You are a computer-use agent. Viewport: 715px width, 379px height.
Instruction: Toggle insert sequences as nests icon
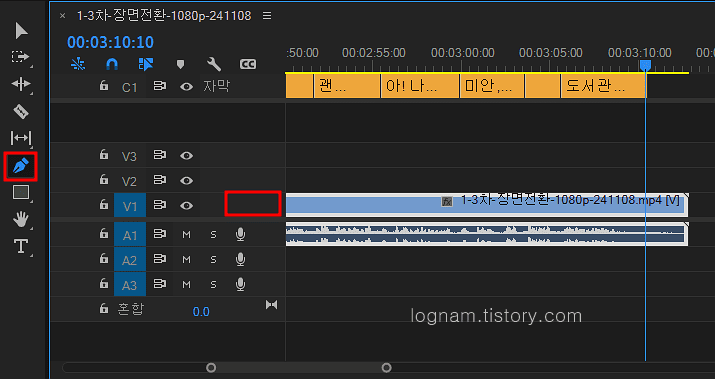[78, 64]
